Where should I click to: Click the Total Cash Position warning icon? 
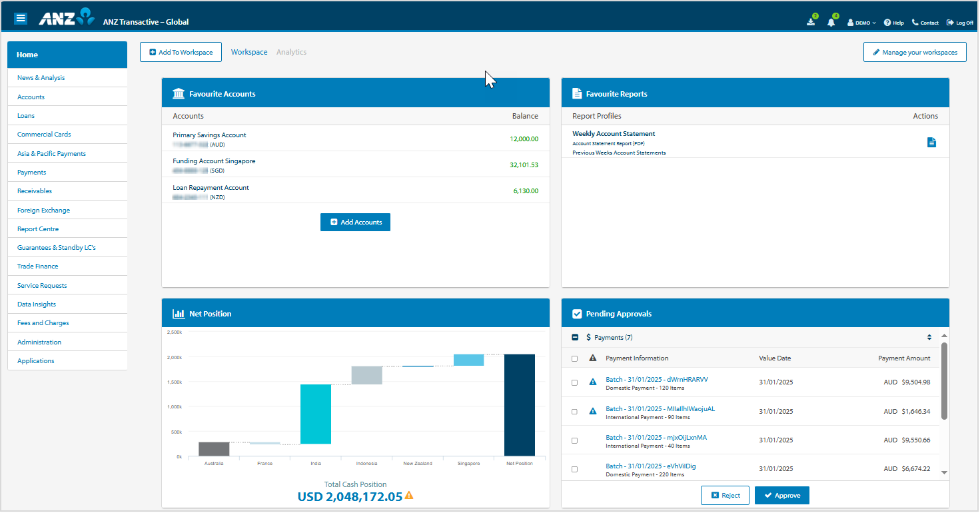[x=409, y=496]
